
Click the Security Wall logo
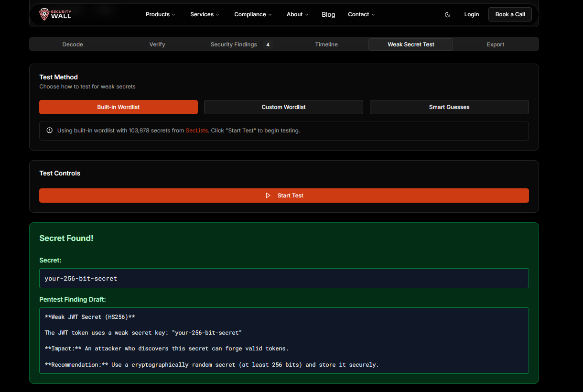tap(55, 14)
